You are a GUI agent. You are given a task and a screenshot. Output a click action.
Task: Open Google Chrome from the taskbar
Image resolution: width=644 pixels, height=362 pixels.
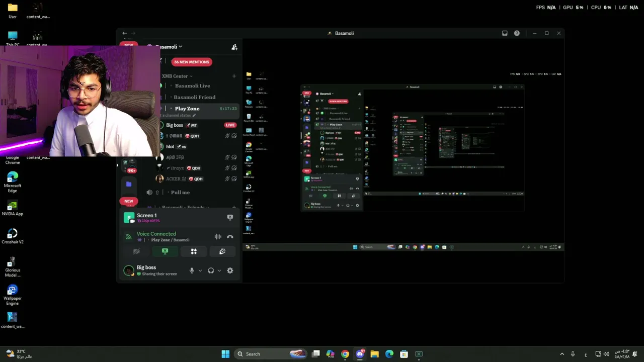pos(345,354)
